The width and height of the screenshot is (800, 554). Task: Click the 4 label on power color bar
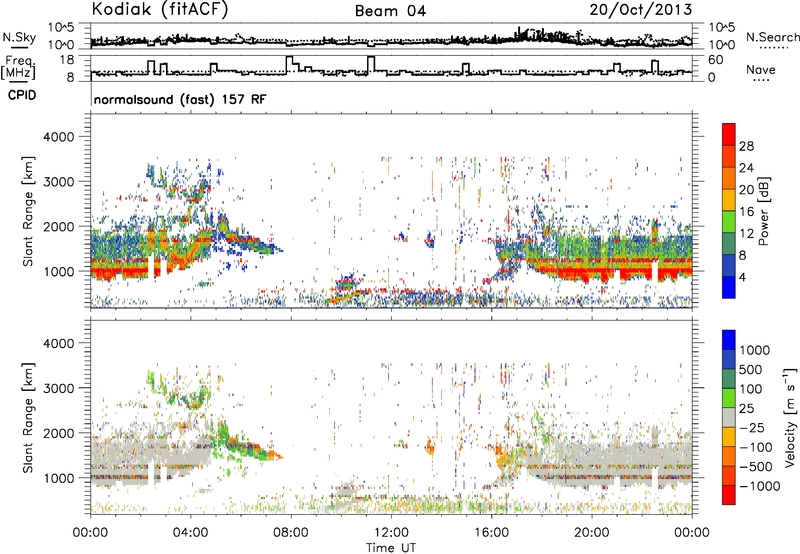pos(743,278)
